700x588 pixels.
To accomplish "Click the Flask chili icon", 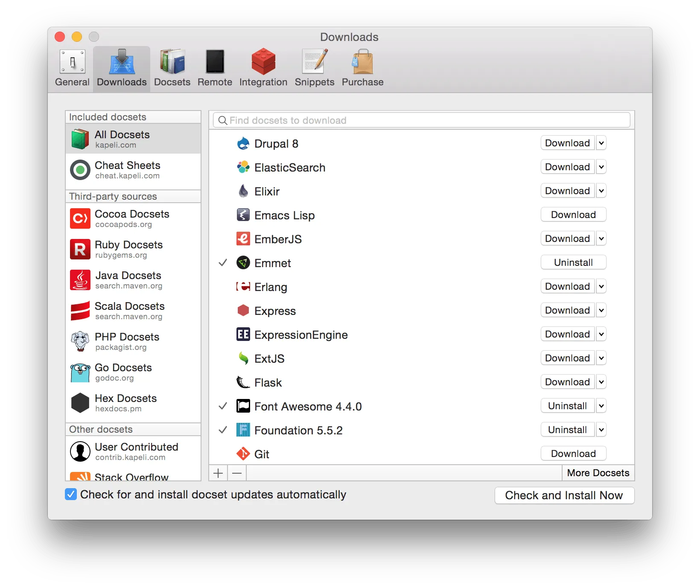I will pyautogui.click(x=243, y=382).
